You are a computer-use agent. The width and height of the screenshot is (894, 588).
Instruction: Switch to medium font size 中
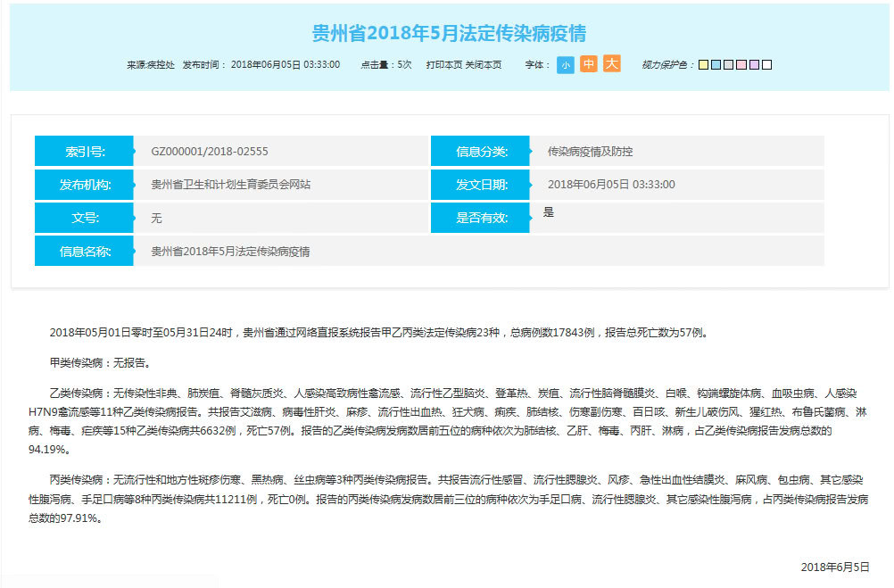click(589, 64)
